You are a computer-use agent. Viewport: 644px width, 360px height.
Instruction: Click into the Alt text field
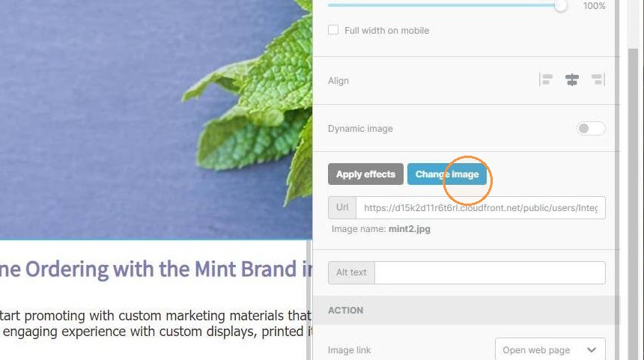pos(490,272)
